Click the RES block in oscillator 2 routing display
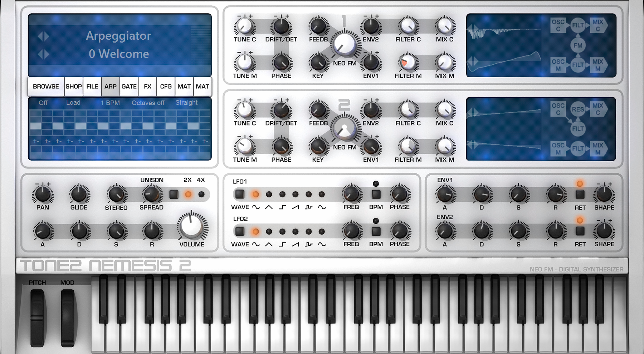Viewport: 644px width, 354px height. pos(578,109)
